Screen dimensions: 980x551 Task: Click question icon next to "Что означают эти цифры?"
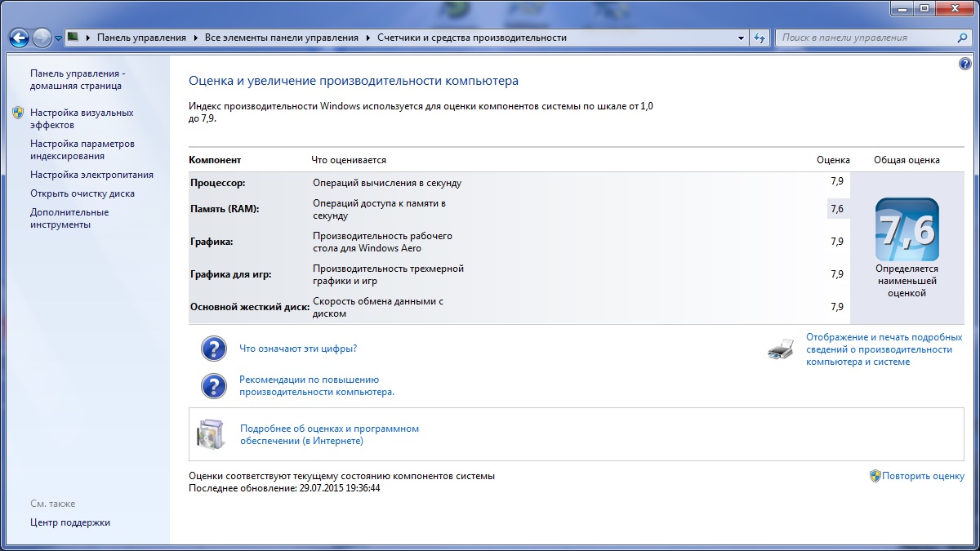(213, 349)
